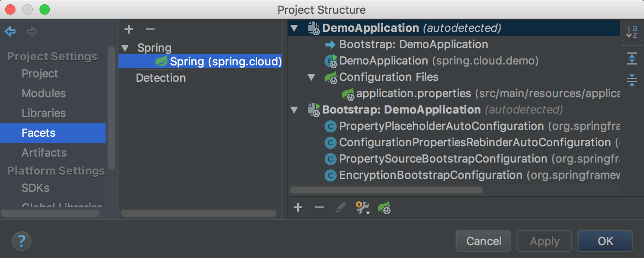Open the Libraries settings page
This screenshot has width=644, height=258.
tap(44, 113)
